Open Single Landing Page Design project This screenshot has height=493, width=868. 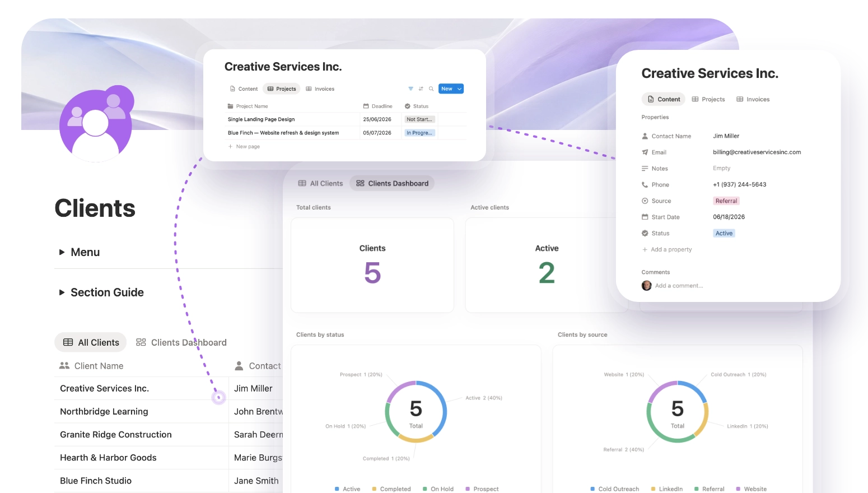click(x=261, y=119)
